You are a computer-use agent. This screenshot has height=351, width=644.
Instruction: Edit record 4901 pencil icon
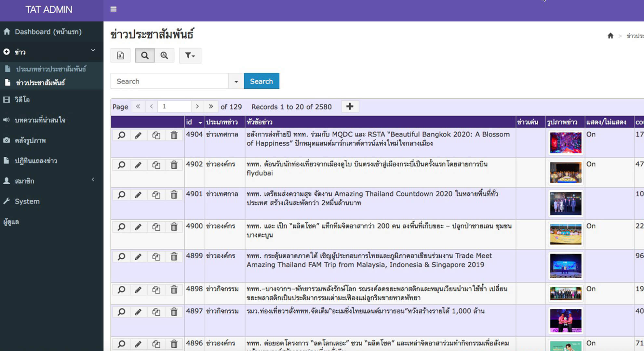138,195
